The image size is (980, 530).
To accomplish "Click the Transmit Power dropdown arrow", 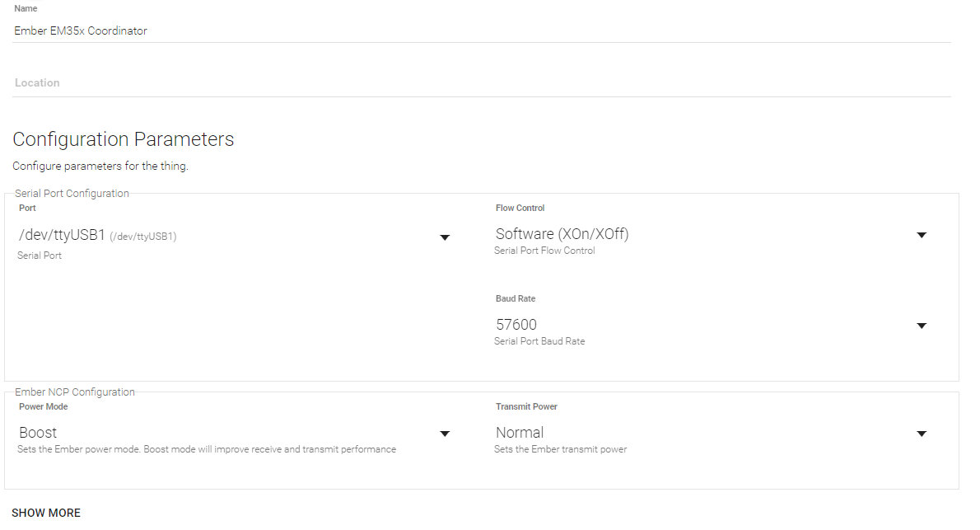I will 922,434.
